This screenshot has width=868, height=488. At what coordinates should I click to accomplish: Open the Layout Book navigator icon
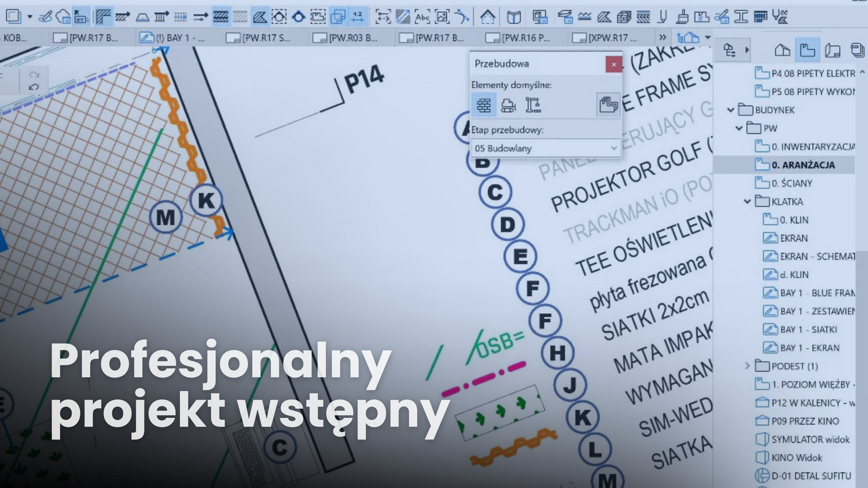tap(833, 50)
